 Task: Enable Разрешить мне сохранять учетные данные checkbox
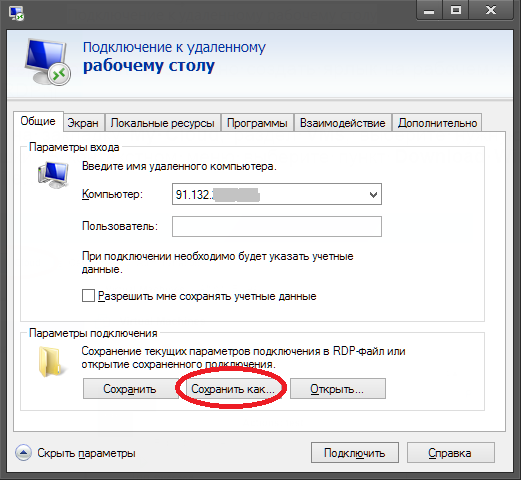(x=88, y=296)
